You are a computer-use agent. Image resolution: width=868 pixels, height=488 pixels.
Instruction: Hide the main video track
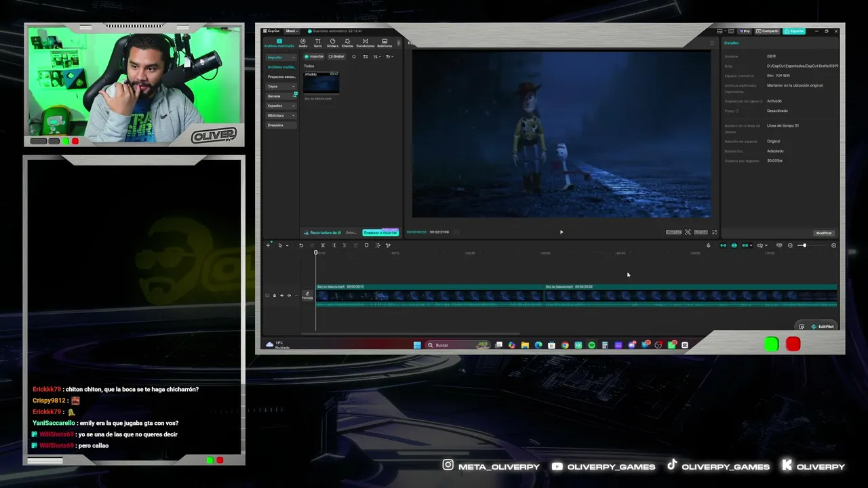[x=282, y=296]
